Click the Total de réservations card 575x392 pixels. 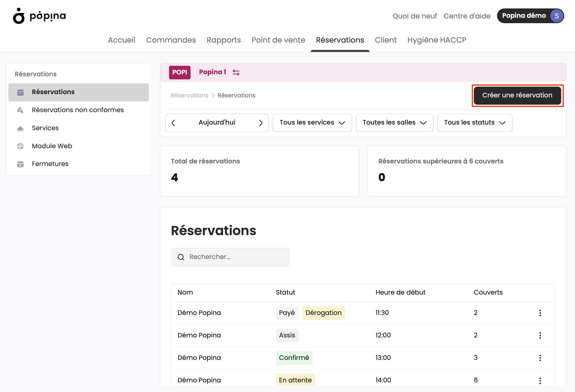[259, 171]
